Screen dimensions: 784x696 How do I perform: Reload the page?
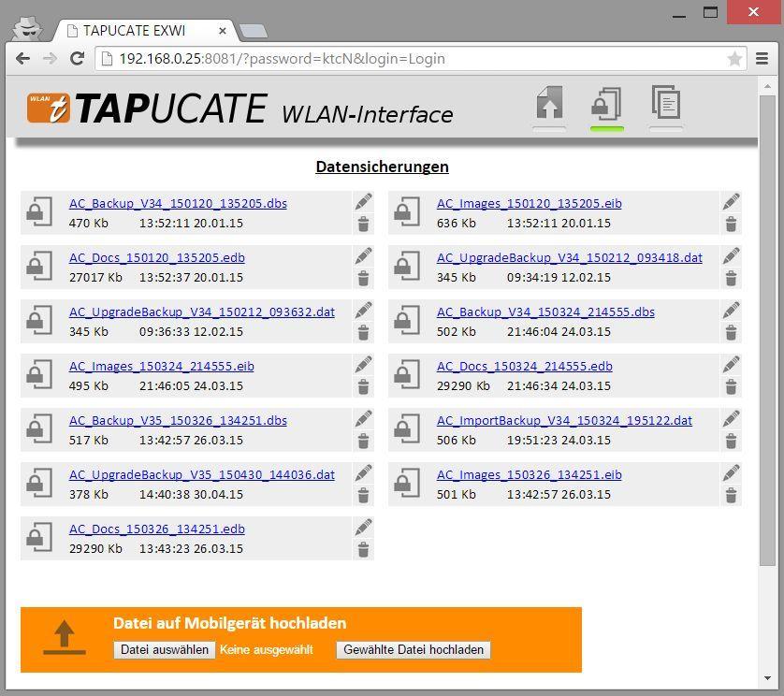click(77, 59)
